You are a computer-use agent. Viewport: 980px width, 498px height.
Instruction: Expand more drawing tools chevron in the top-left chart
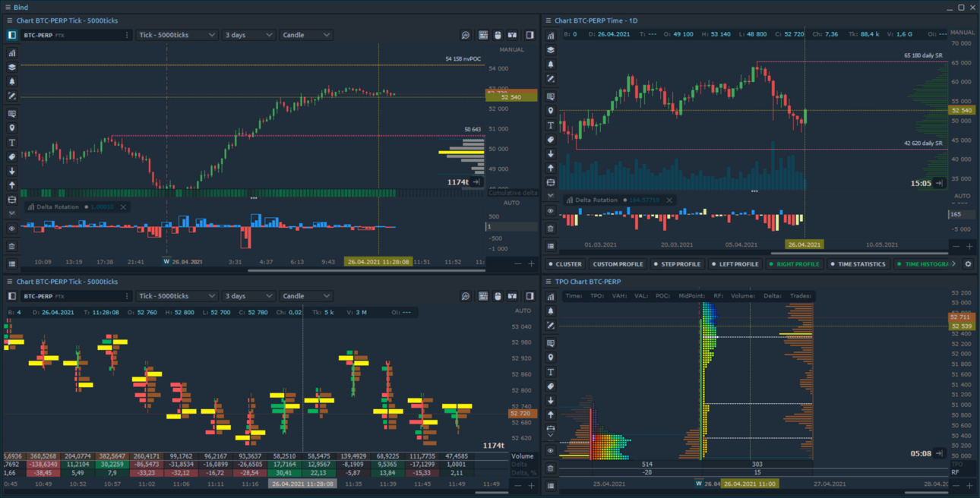(12, 213)
